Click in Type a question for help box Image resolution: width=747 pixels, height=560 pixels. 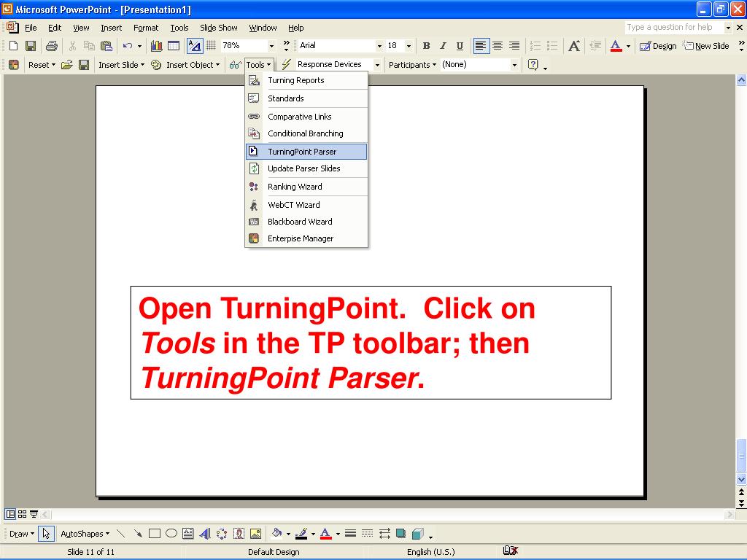click(675, 27)
